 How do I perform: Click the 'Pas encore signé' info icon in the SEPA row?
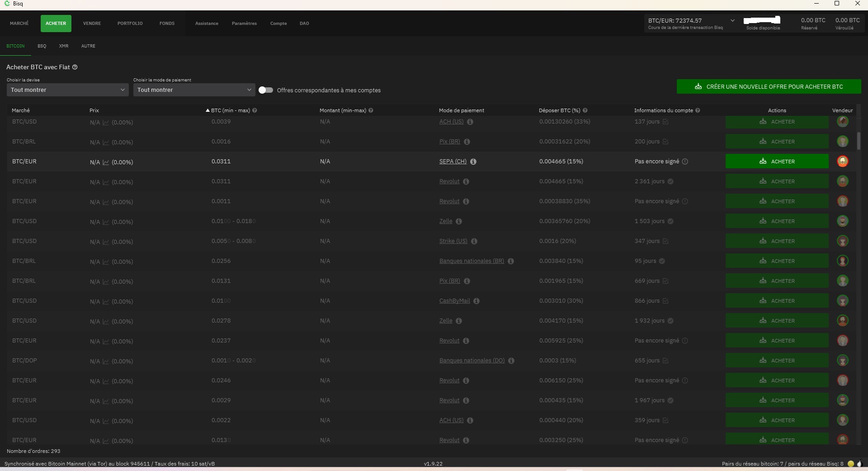point(685,162)
